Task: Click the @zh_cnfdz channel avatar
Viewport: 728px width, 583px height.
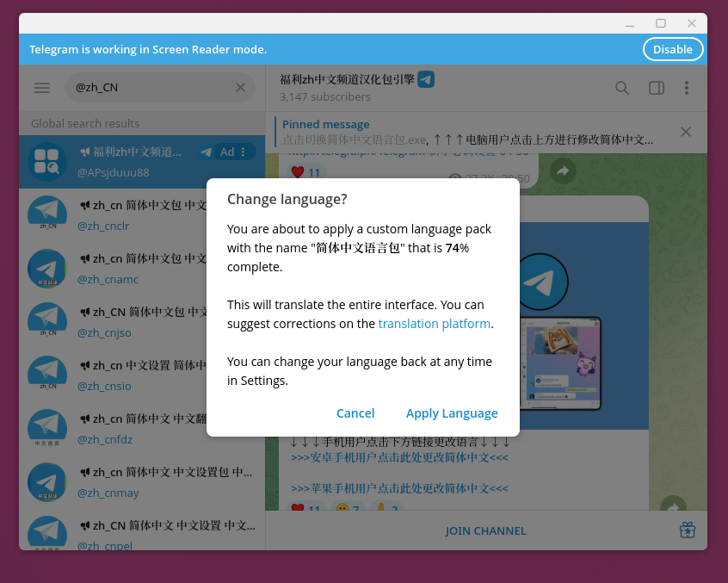Action: point(47,429)
